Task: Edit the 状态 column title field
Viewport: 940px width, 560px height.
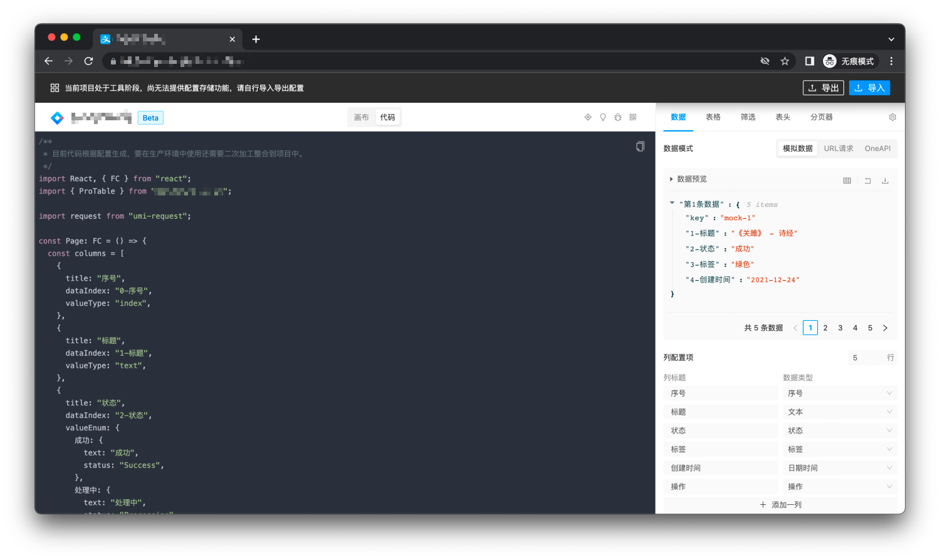Action: tap(721, 431)
